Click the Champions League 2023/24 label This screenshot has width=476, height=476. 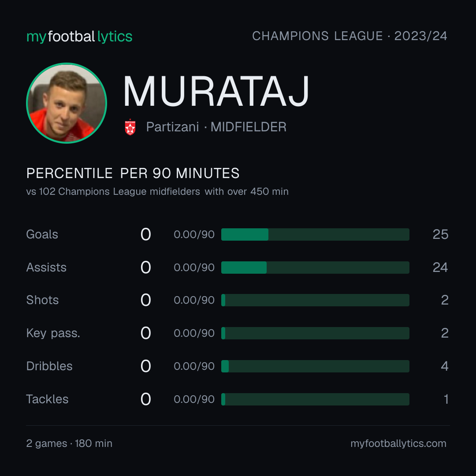point(350,36)
